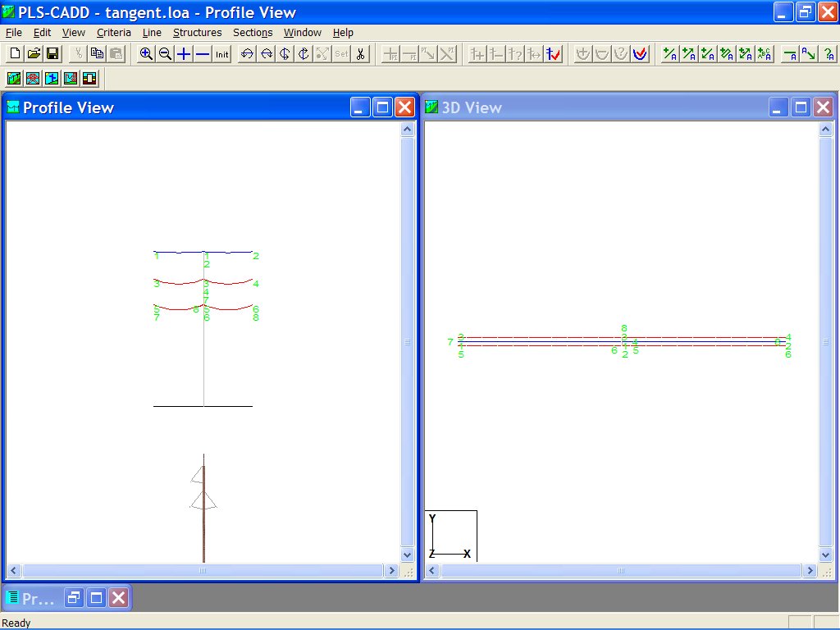Activate the scissors cut tool
Viewport: 840px width, 630px height.
[x=359, y=53]
